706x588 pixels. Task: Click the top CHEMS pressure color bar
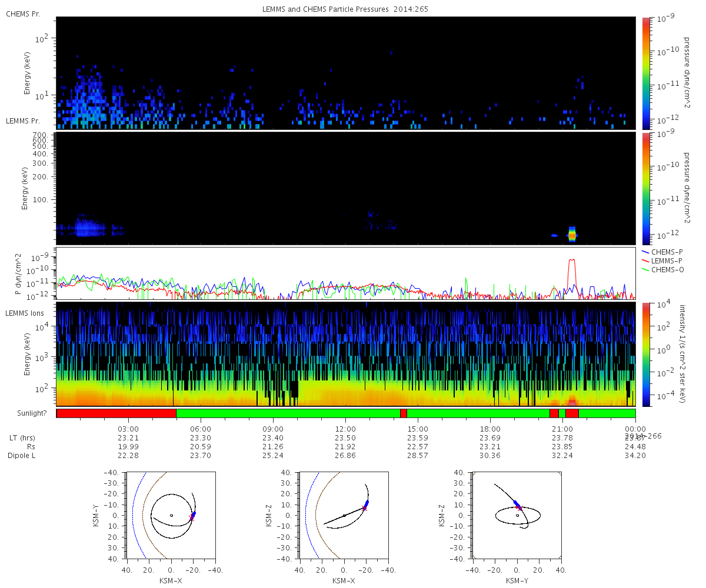point(646,72)
